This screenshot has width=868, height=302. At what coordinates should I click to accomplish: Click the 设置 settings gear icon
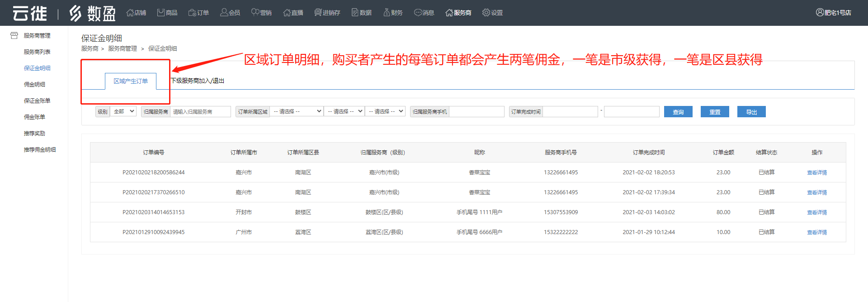(486, 13)
